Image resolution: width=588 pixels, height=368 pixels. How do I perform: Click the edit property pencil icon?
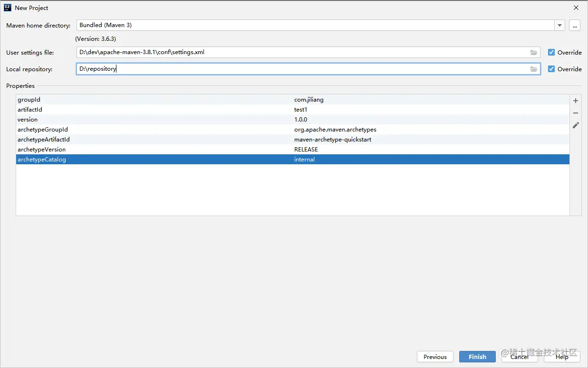[576, 125]
